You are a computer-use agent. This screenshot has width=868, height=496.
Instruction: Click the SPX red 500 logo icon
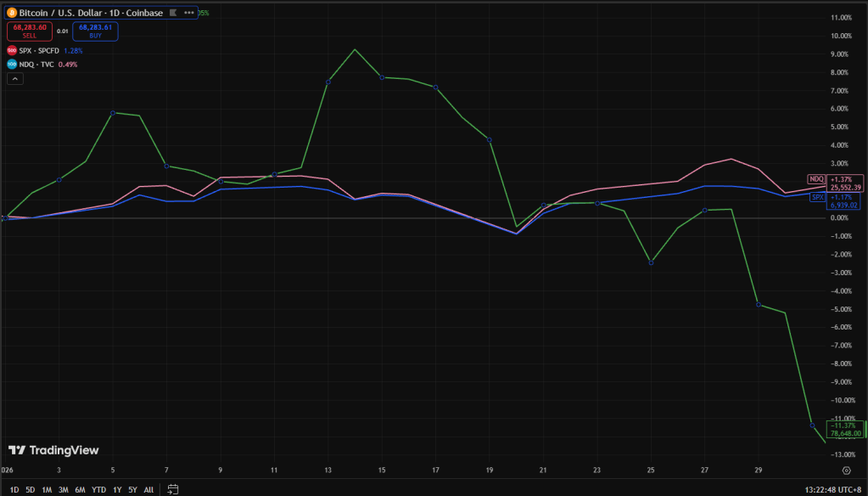11,51
